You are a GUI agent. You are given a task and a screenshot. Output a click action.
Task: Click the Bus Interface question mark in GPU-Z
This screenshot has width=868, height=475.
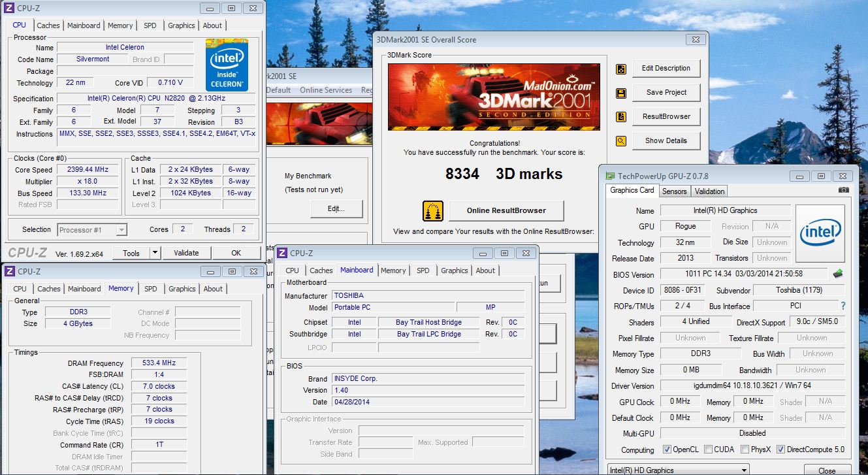843,306
